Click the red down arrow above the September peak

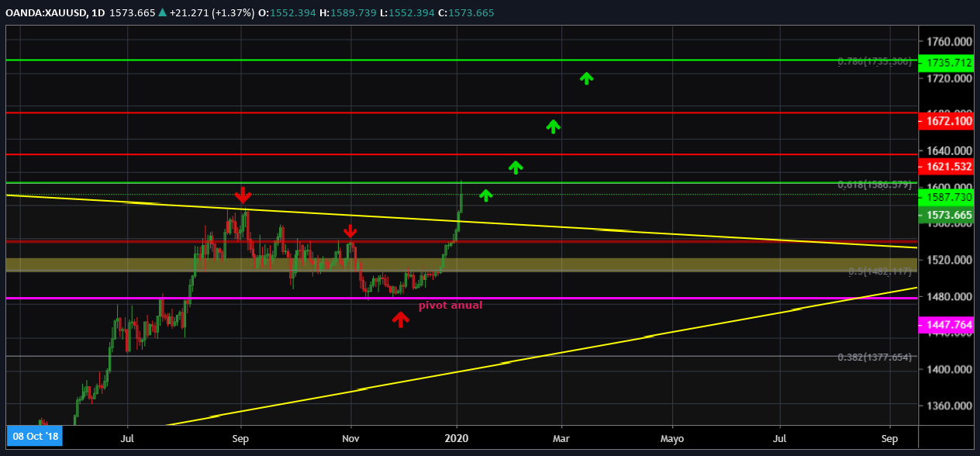pos(243,195)
